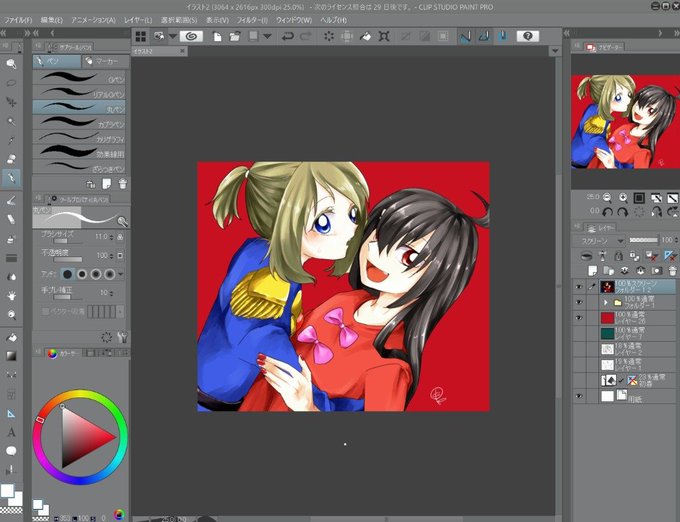This screenshot has width=680, height=522.
Task: Zoom out in Navigator panel
Action: coord(607,198)
